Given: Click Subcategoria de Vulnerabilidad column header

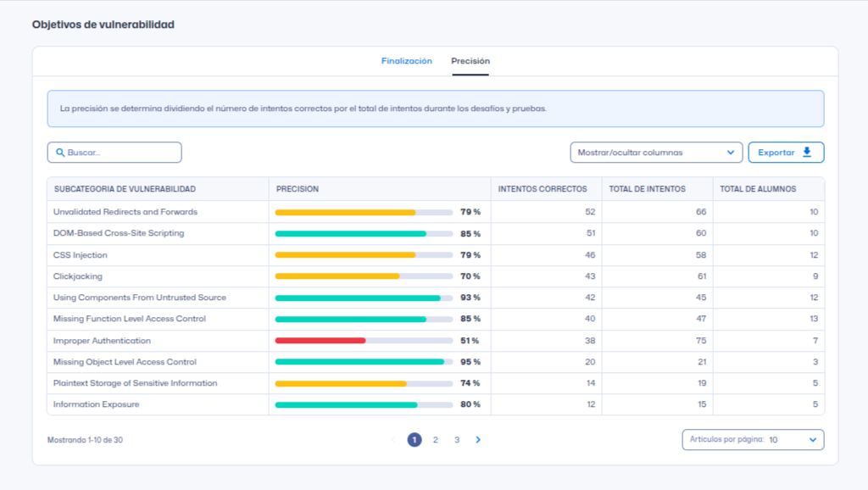Looking at the screenshot, I should tap(125, 189).
